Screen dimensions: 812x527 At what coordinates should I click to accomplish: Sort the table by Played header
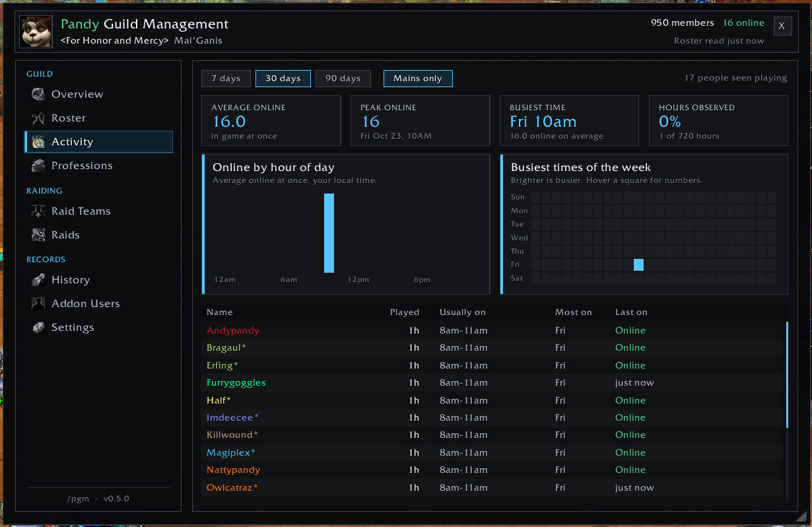pos(405,312)
